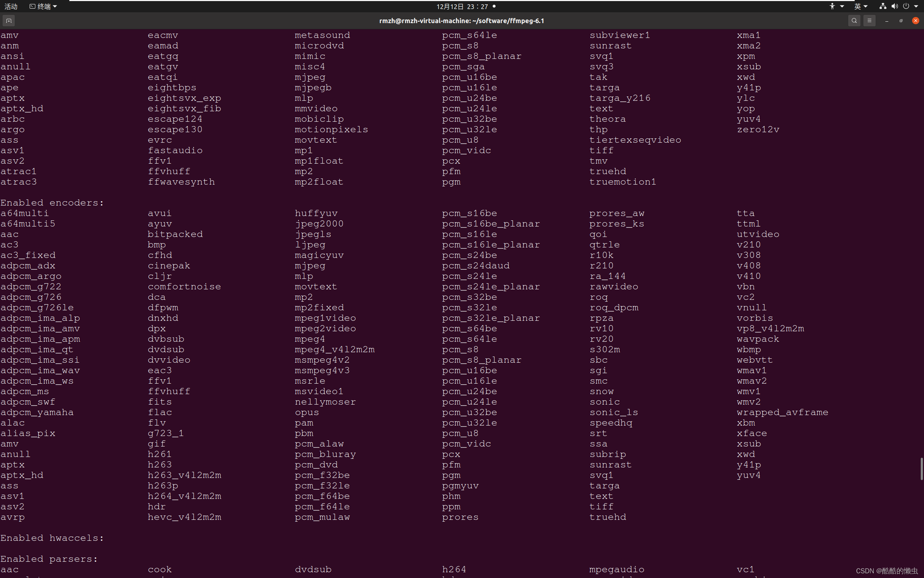Open new terminal tab icon
Image resolution: width=924 pixels, height=578 pixels.
(9, 21)
